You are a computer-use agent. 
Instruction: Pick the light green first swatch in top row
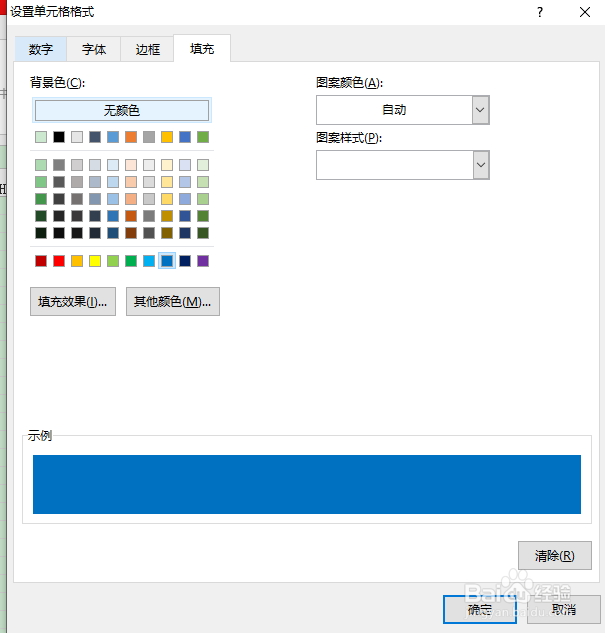(x=41, y=137)
